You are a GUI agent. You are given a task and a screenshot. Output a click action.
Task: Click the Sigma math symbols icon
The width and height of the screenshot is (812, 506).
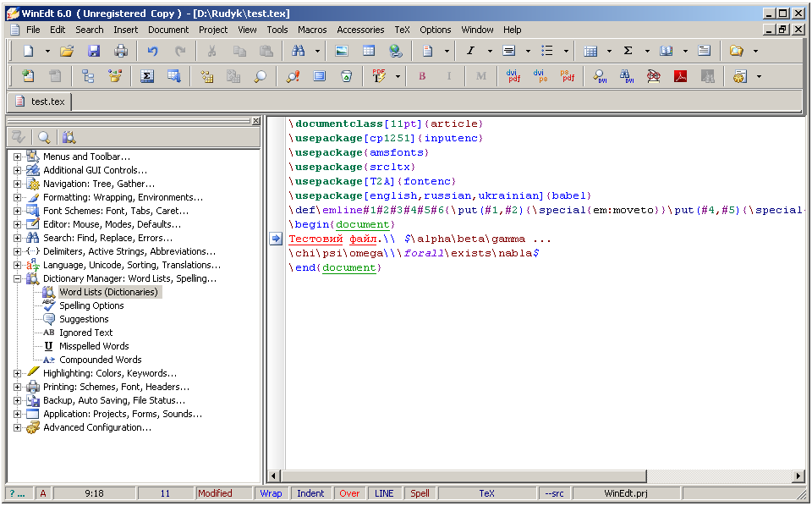click(x=628, y=51)
